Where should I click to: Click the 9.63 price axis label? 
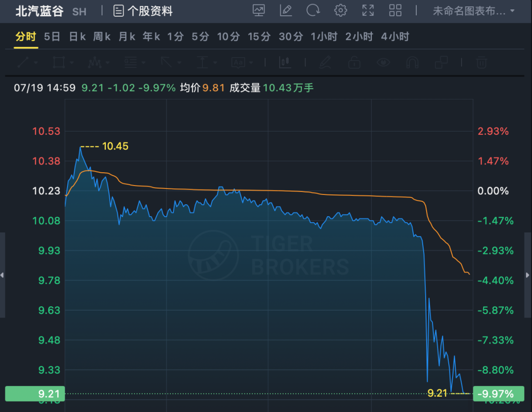(x=49, y=310)
